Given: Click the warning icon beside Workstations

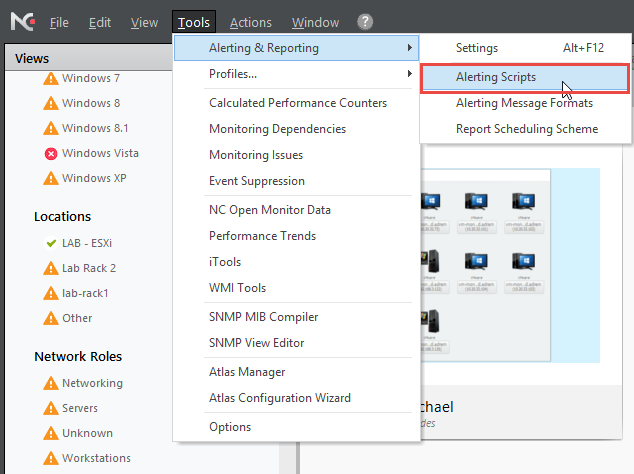Looking at the screenshot, I should click(x=51, y=458).
